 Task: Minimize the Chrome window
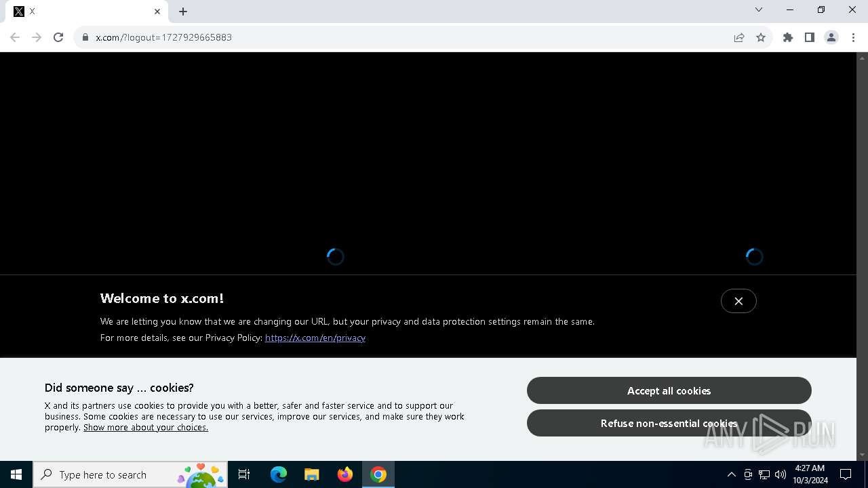pyautogui.click(x=790, y=9)
